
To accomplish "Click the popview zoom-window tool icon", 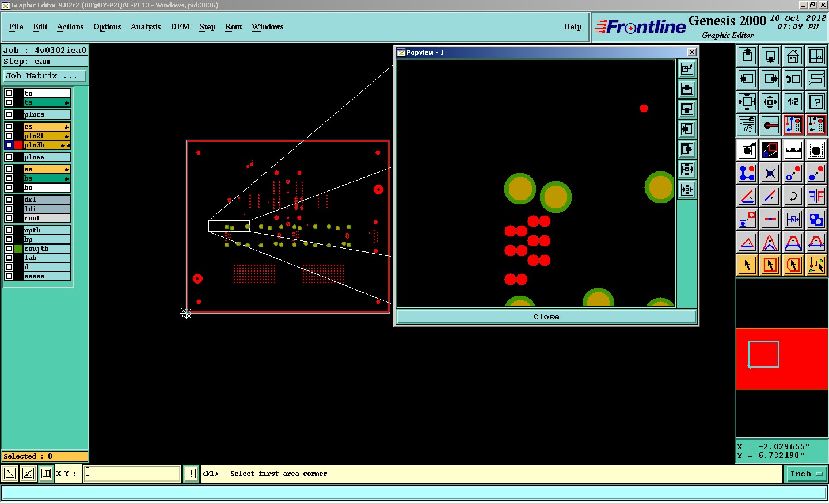I will click(x=770, y=150).
